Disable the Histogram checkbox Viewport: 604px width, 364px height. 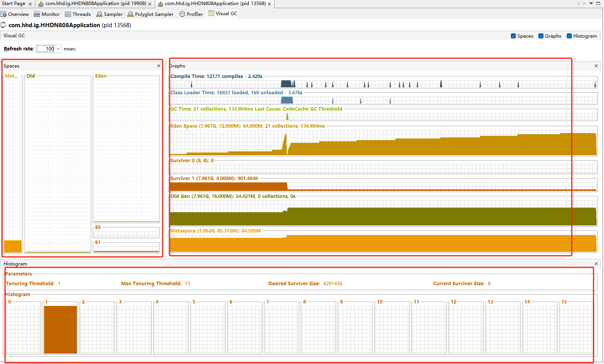[569, 36]
